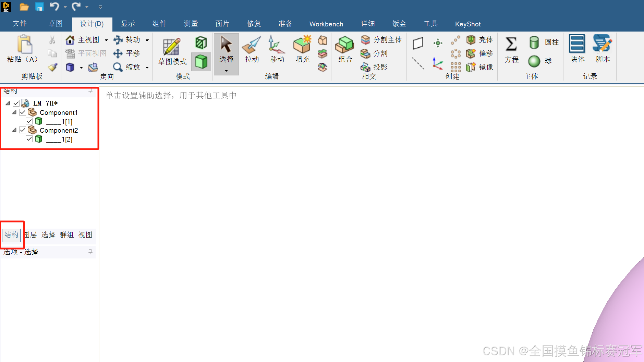Screen dimensions: 644x362
Task: Create a Cylinder (圆柱) body
Action: click(544, 42)
